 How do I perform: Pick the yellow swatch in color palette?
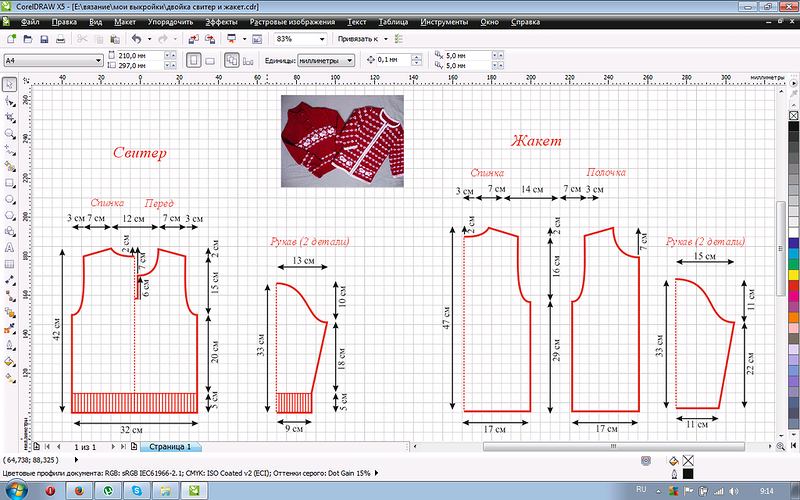coord(793,275)
